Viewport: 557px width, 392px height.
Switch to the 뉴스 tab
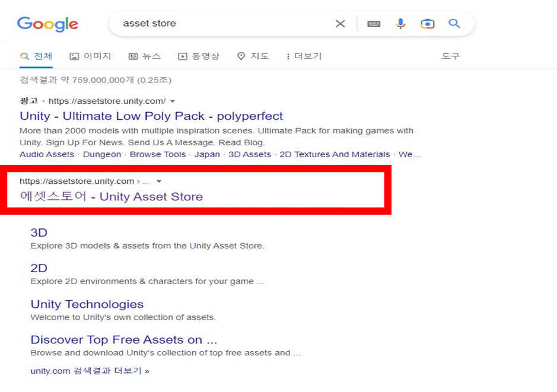145,56
